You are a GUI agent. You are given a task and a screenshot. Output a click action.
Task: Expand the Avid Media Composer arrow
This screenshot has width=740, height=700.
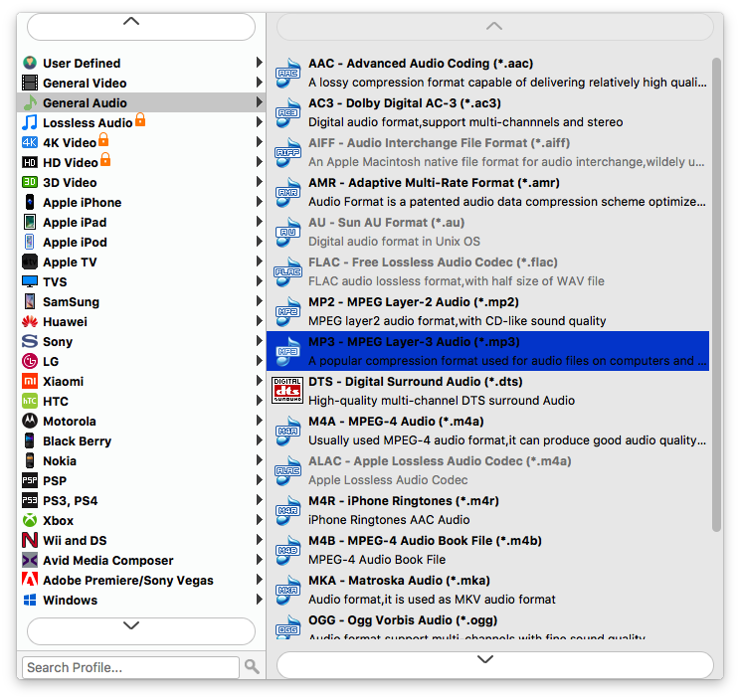pyautogui.click(x=259, y=559)
